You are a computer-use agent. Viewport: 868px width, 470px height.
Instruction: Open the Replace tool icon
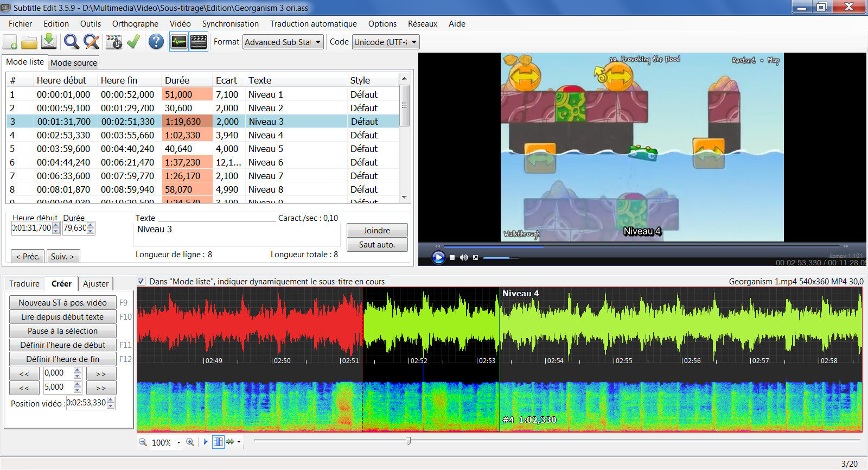[91, 42]
